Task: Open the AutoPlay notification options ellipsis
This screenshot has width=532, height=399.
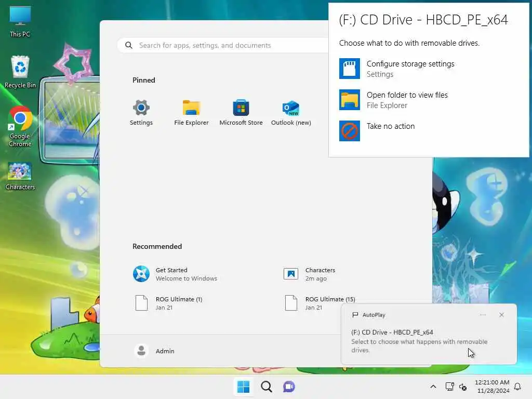Action: (483, 315)
